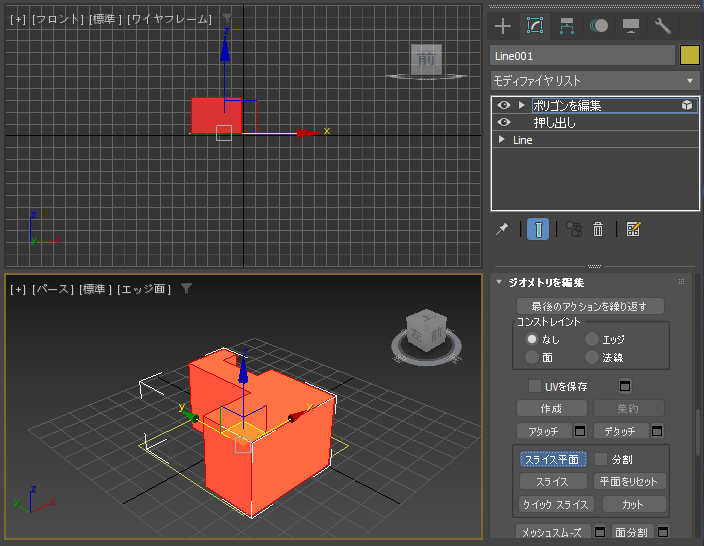Toggle the スライス平面 button
The height and width of the screenshot is (546, 704).
coord(553,459)
